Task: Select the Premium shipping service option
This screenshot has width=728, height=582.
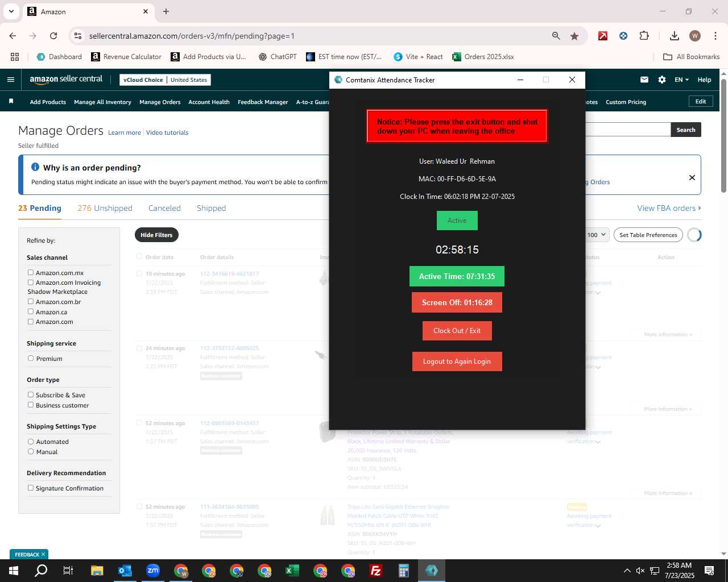Action: pos(31,359)
